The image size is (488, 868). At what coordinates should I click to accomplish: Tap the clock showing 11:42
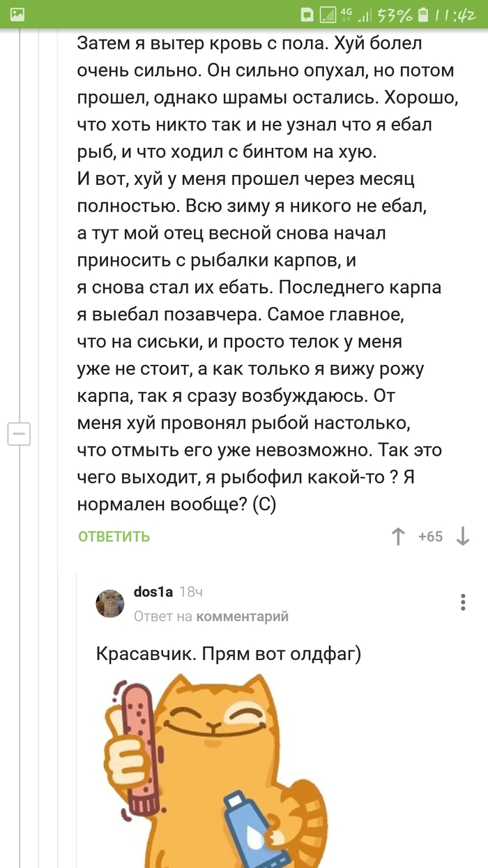coord(456,15)
